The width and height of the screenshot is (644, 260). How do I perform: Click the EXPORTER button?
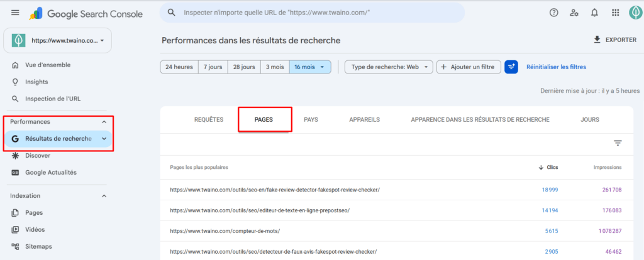point(615,40)
